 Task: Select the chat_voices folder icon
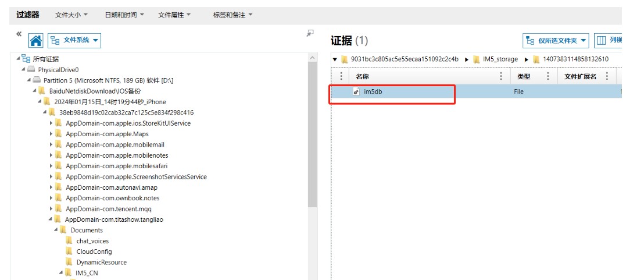click(69, 241)
